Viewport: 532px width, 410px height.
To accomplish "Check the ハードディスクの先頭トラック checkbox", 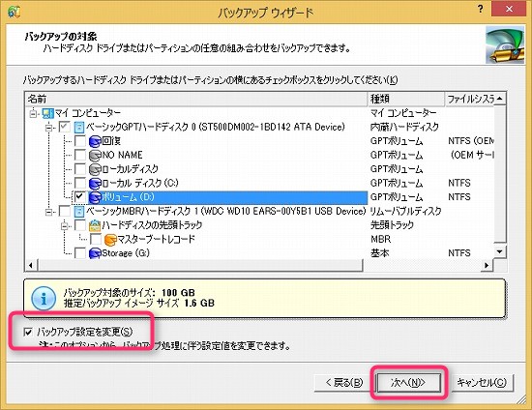I will coord(80,225).
